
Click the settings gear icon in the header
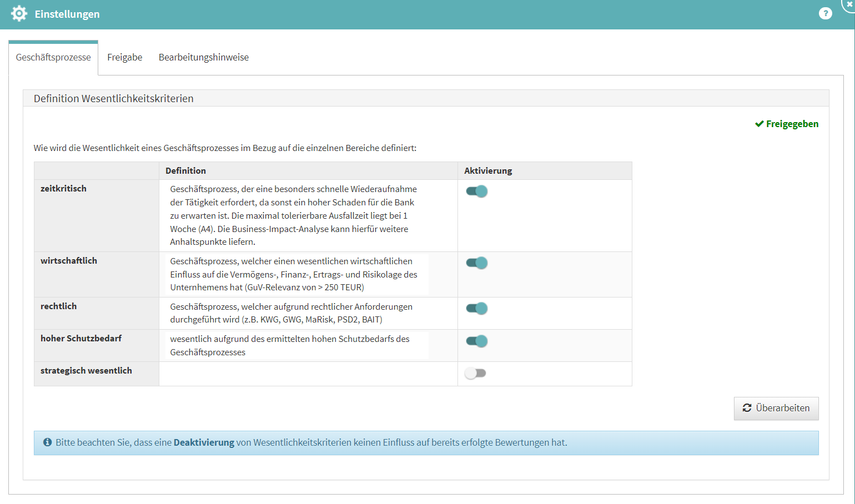[19, 14]
